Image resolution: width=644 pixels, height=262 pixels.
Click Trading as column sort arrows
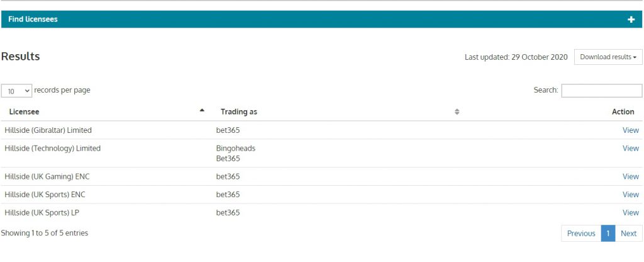point(457,112)
